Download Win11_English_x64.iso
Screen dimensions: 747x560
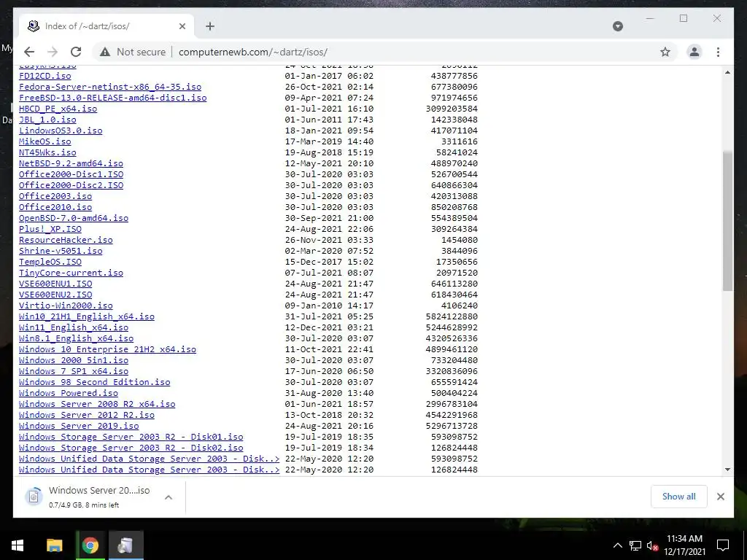click(74, 327)
